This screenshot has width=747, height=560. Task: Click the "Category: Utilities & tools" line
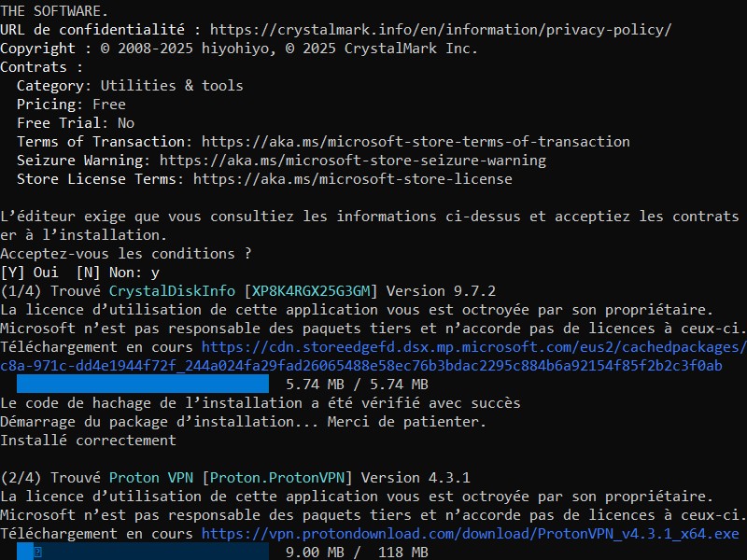(130, 86)
